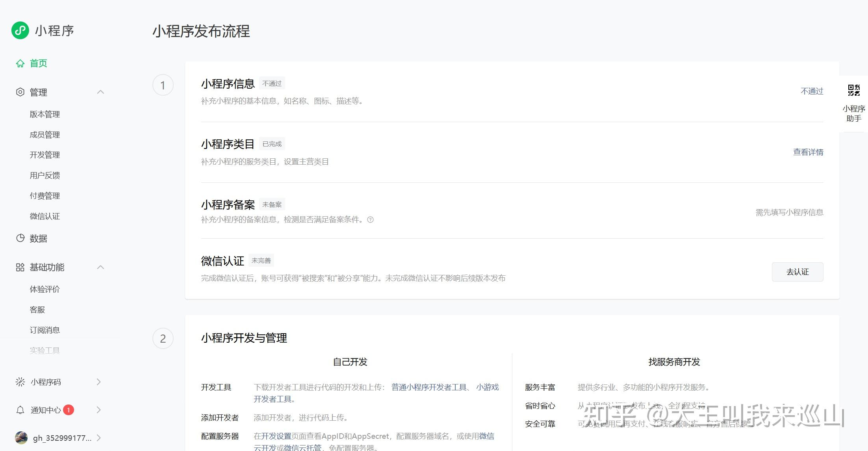Click the home icon beside 首页
The width and height of the screenshot is (868, 451).
pos(20,63)
